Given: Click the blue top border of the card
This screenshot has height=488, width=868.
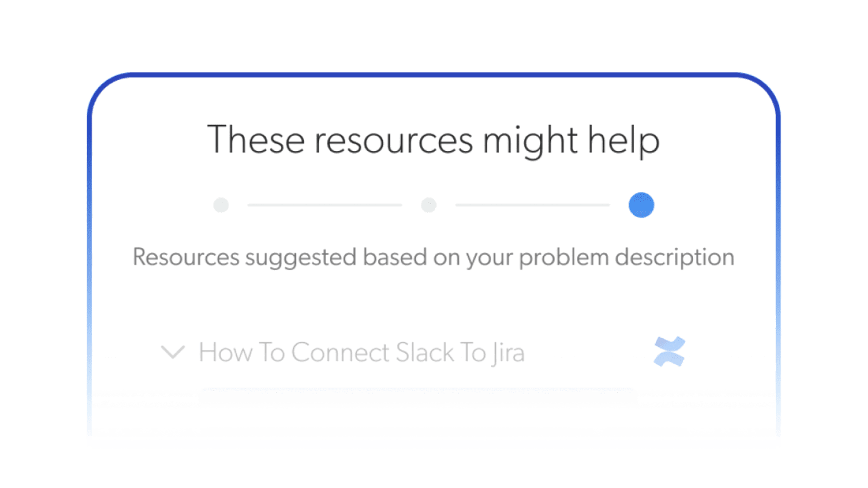Looking at the screenshot, I should coord(433,75).
